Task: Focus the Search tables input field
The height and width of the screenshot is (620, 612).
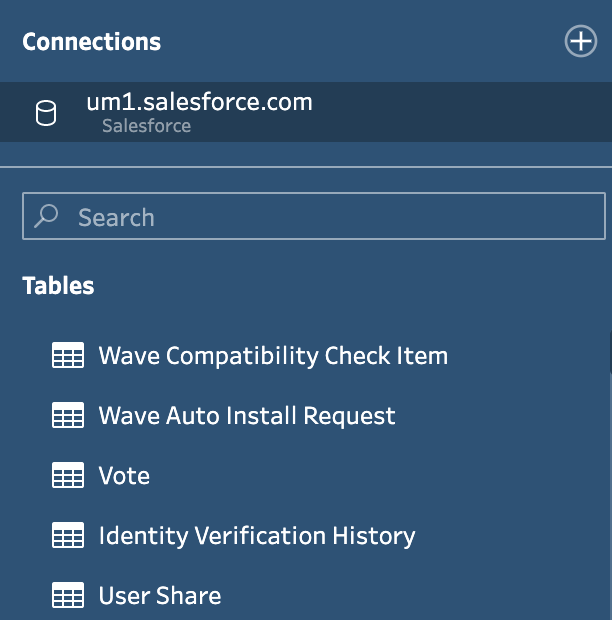Action: [x=314, y=216]
